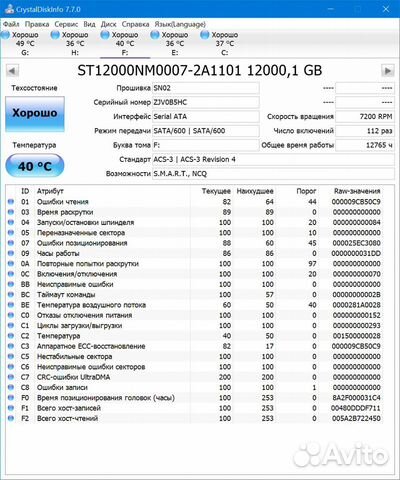Click the status dot for attribute C0
400x480 pixels.
tap(11, 315)
